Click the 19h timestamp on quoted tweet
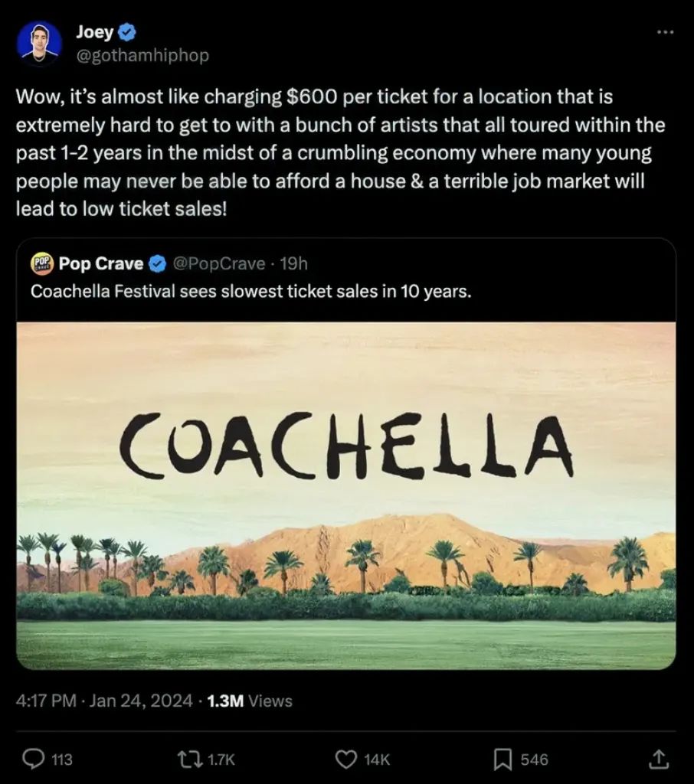 [294, 264]
